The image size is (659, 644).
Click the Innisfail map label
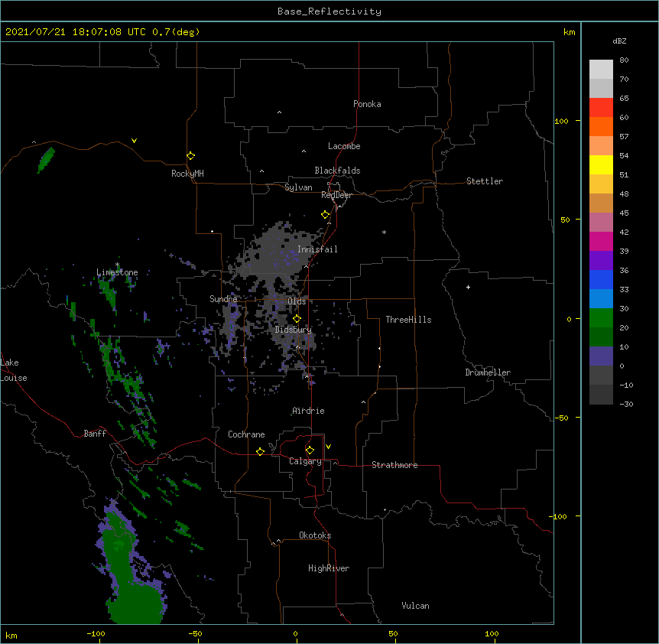tap(317, 249)
